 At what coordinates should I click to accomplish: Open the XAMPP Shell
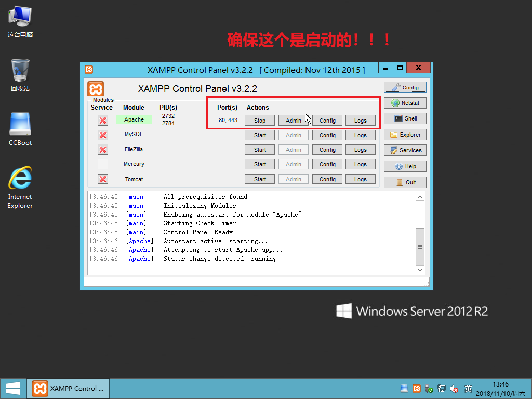pos(405,118)
